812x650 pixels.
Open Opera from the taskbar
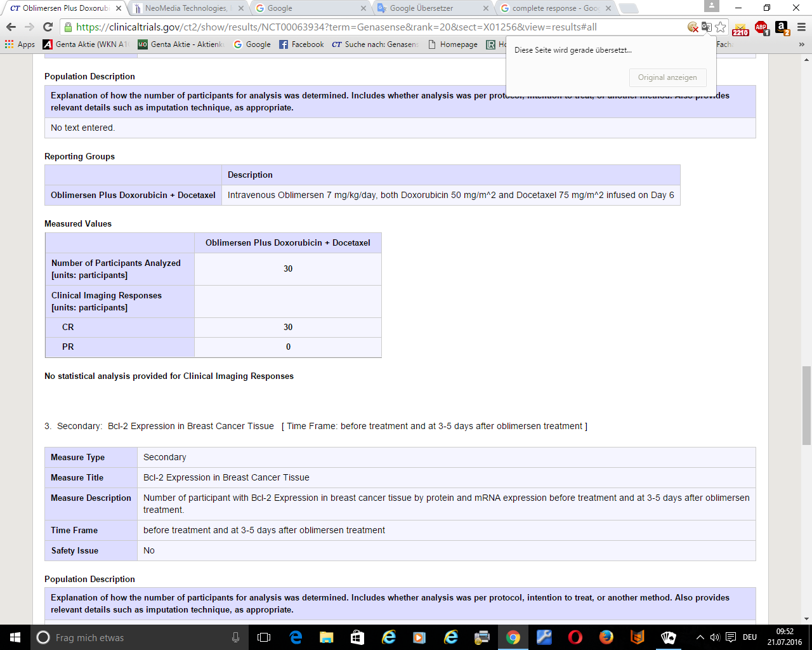click(575, 637)
